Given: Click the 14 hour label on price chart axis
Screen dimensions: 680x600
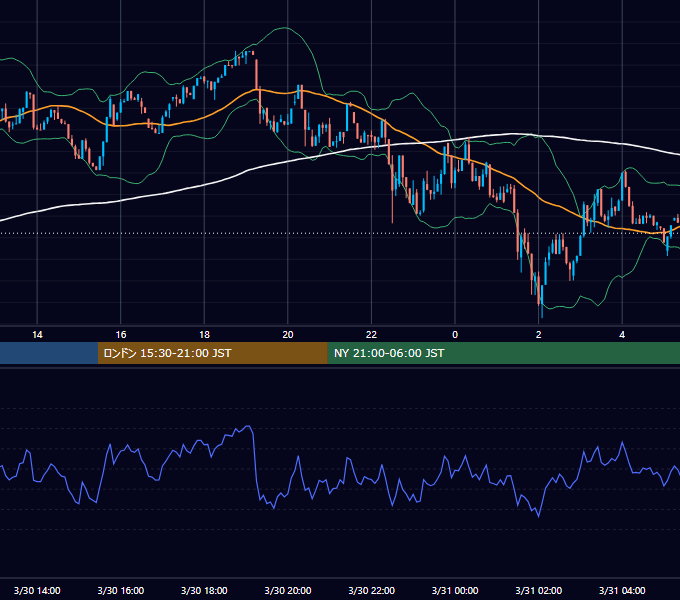Looking at the screenshot, I should 37,335.
